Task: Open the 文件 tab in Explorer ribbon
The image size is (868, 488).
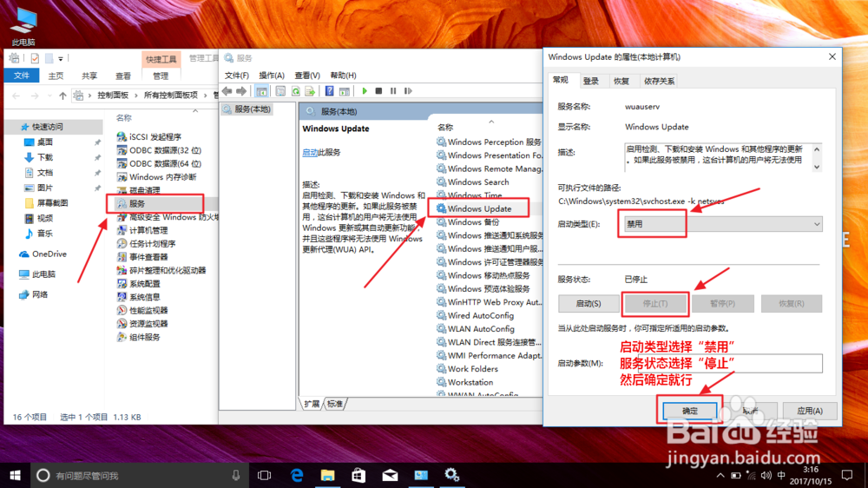Action: 21,76
